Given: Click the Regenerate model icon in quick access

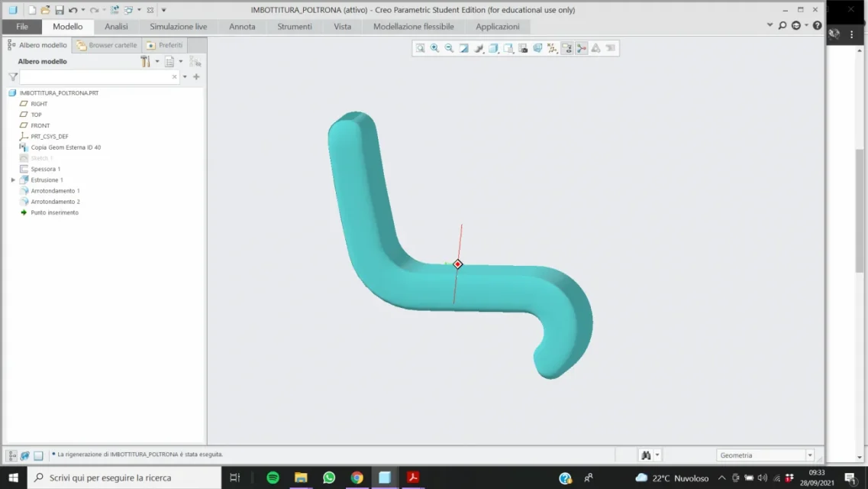Looking at the screenshot, I should click(x=115, y=10).
